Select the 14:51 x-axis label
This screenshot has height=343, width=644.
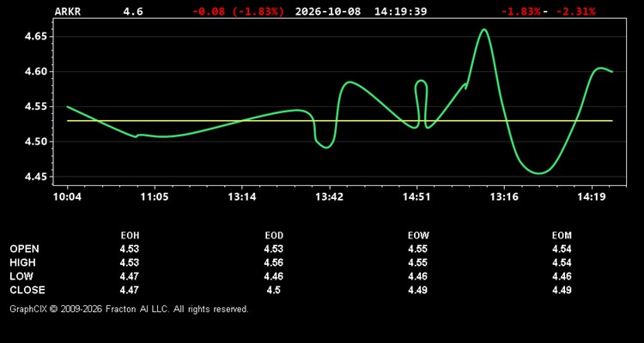[x=416, y=197]
